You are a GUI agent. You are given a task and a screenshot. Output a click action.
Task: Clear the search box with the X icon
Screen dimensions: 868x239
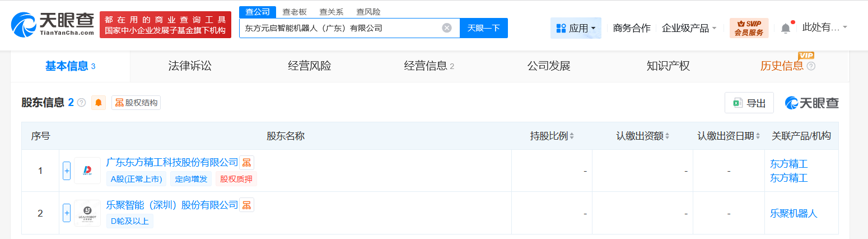[x=447, y=28]
